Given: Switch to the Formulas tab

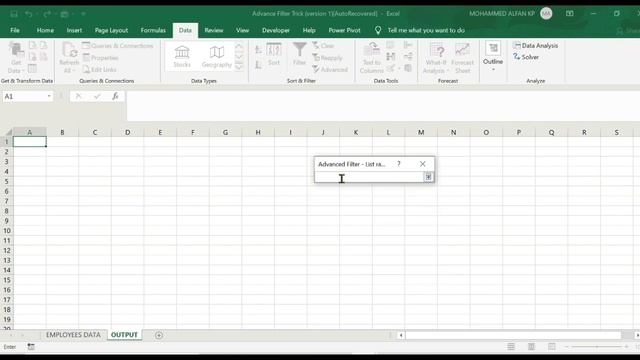Looking at the screenshot, I should click(153, 30).
